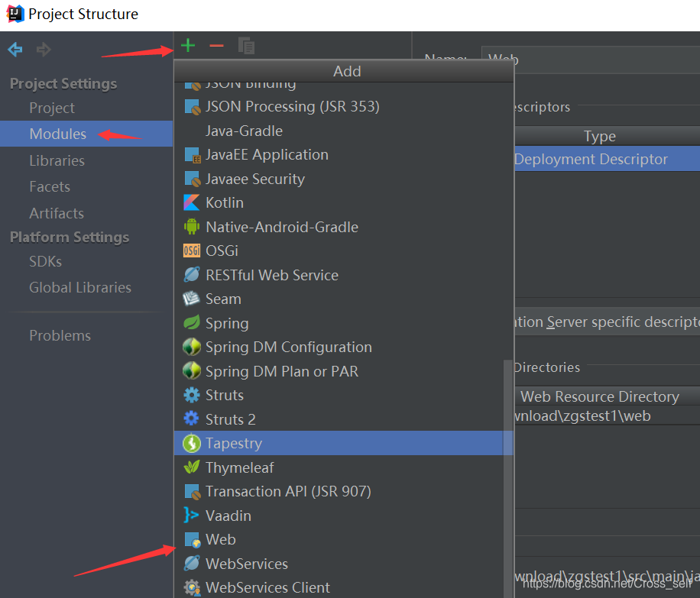The image size is (700, 598).
Task: Go back with the blue left arrow
Action: pos(15,49)
